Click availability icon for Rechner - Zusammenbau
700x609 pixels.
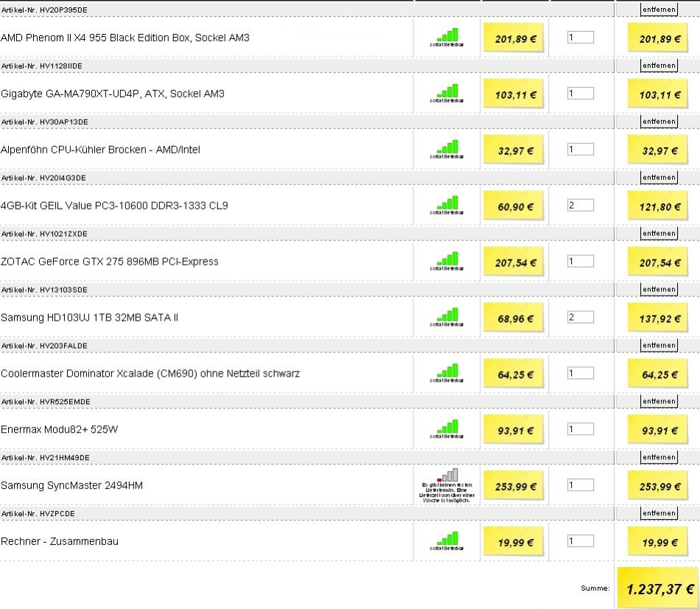[x=447, y=538]
